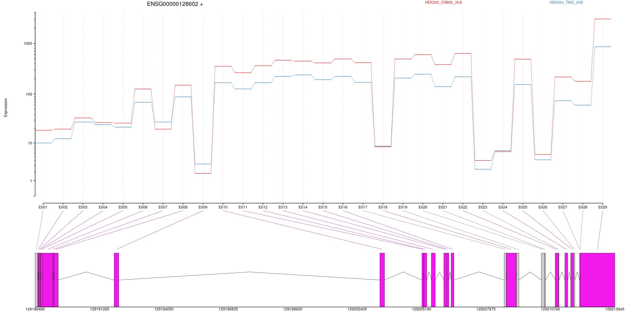
Task: Click the ENSG00000128602 + gene title
Action: pos(175,4)
